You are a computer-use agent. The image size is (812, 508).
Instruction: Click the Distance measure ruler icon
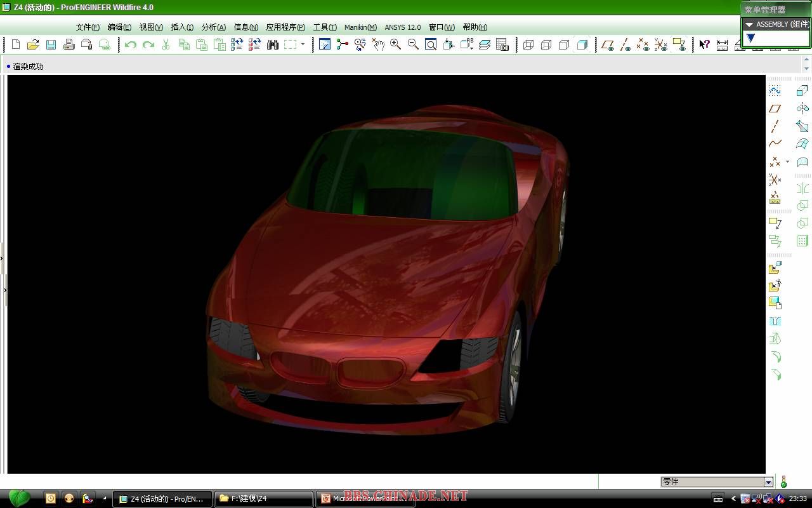click(722, 44)
